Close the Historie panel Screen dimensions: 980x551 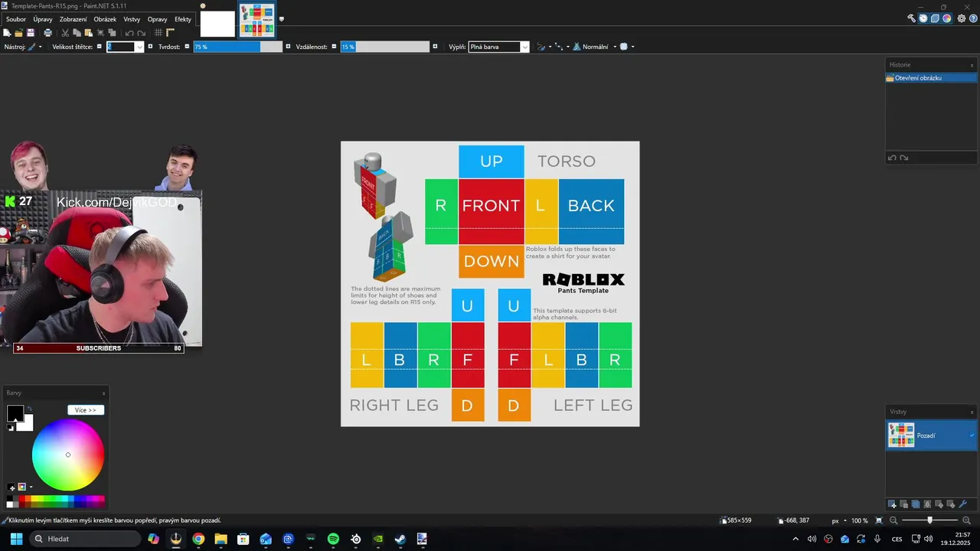coord(972,65)
